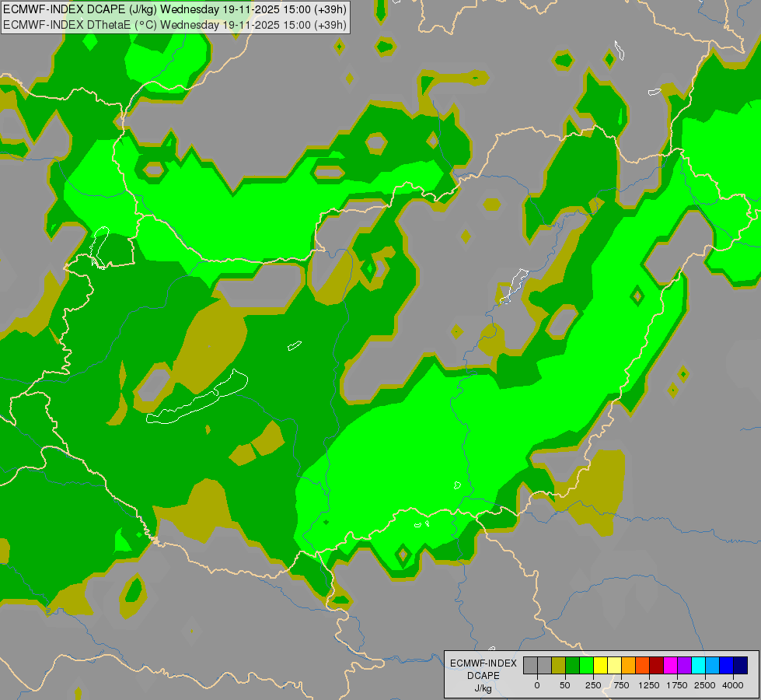Click the 2500 value on the legend scale

pyautogui.click(x=705, y=685)
